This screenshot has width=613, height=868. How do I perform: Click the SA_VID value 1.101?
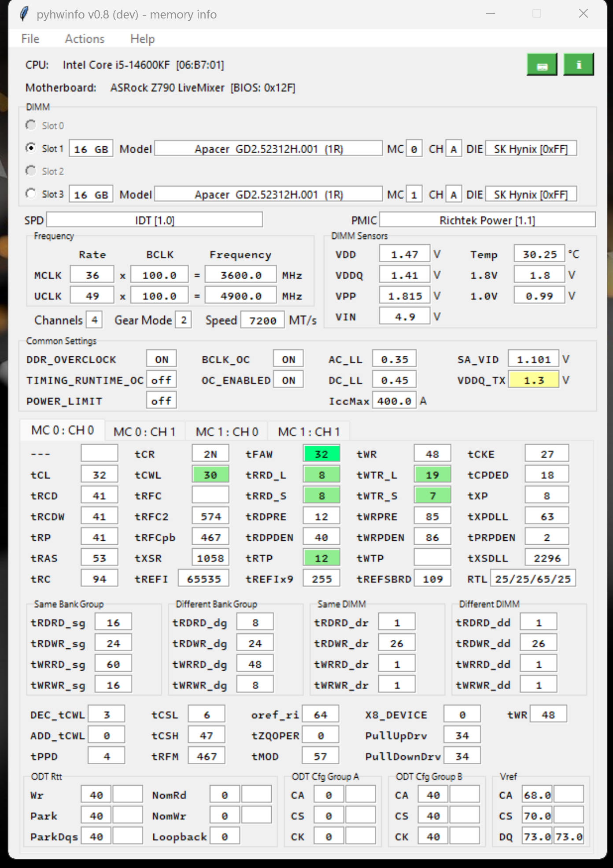click(x=534, y=359)
